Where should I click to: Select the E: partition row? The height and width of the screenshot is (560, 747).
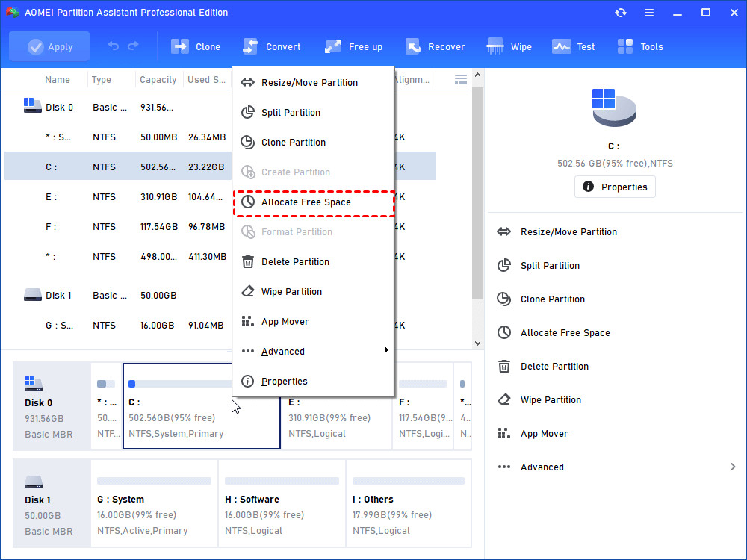[x=220, y=197]
